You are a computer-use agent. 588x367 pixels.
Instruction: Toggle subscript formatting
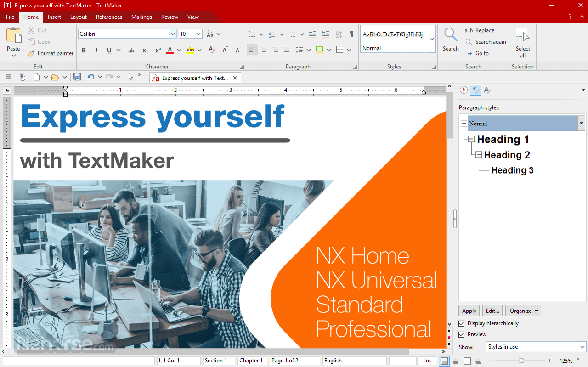point(145,50)
